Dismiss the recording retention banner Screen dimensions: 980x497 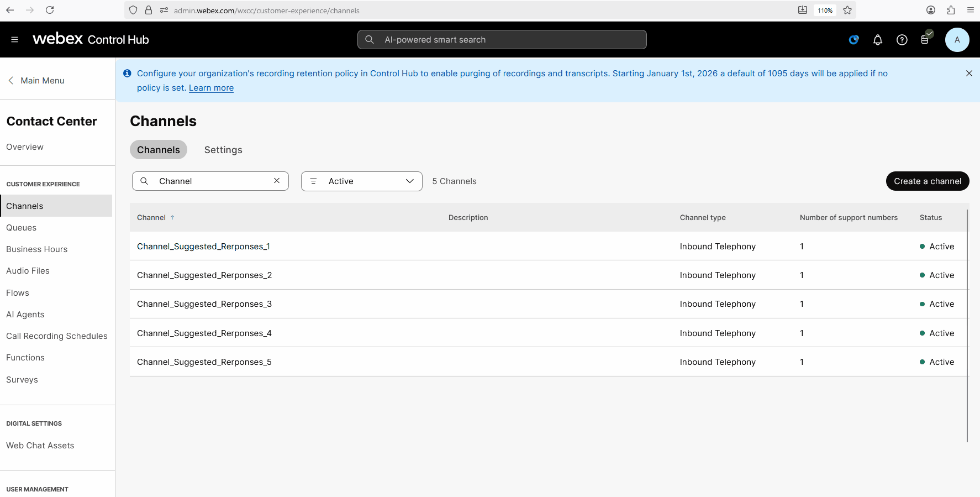coord(968,74)
